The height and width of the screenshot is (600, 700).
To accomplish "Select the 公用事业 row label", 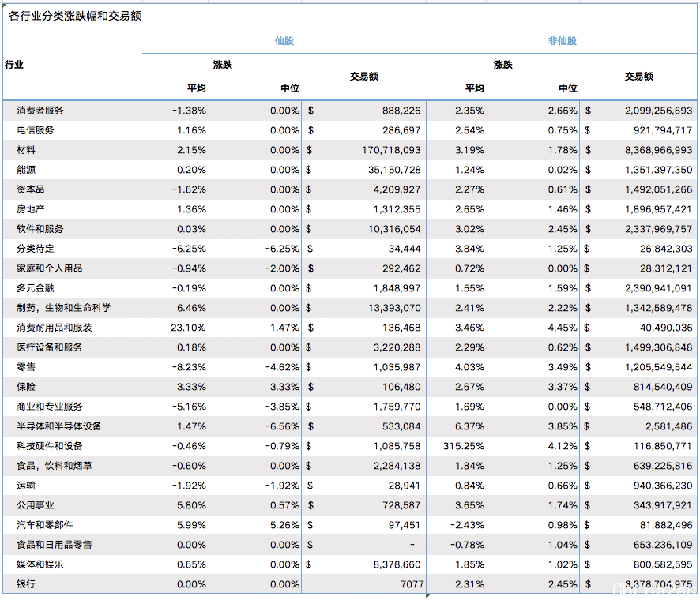I will click(36, 505).
